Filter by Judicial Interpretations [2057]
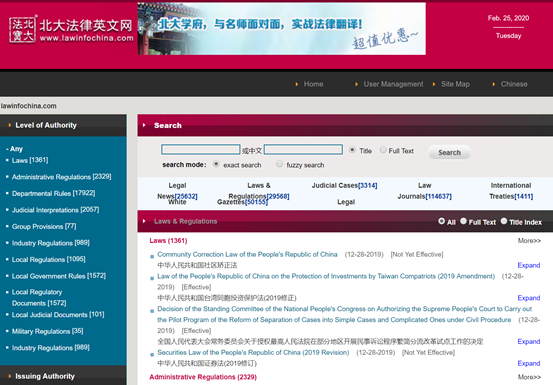This screenshot has width=553, height=385. pyautogui.click(x=55, y=210)
